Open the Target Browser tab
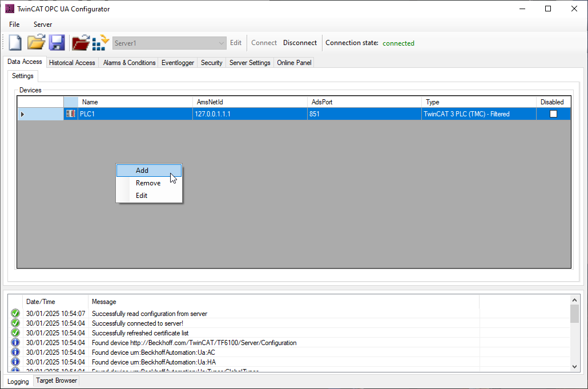Viewport: 588px width, 389px height. 56,380
